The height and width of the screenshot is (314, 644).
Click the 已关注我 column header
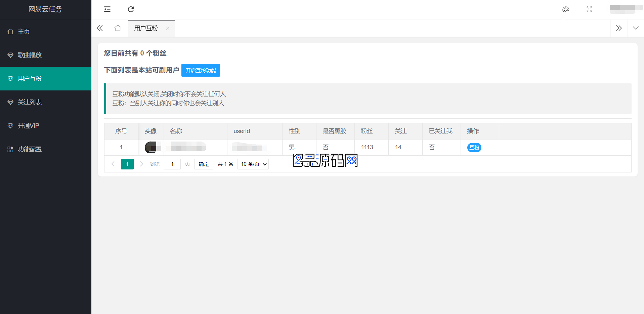[441, 131]
